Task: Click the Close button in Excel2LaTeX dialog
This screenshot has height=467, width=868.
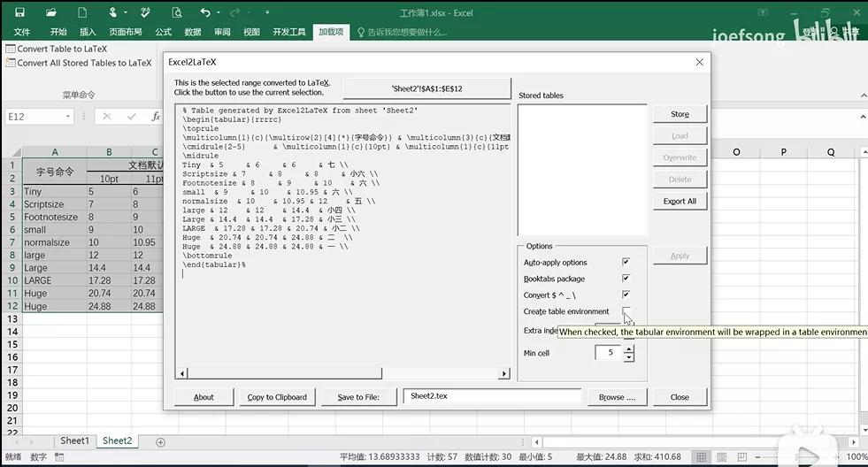Action: pos(680,397)
